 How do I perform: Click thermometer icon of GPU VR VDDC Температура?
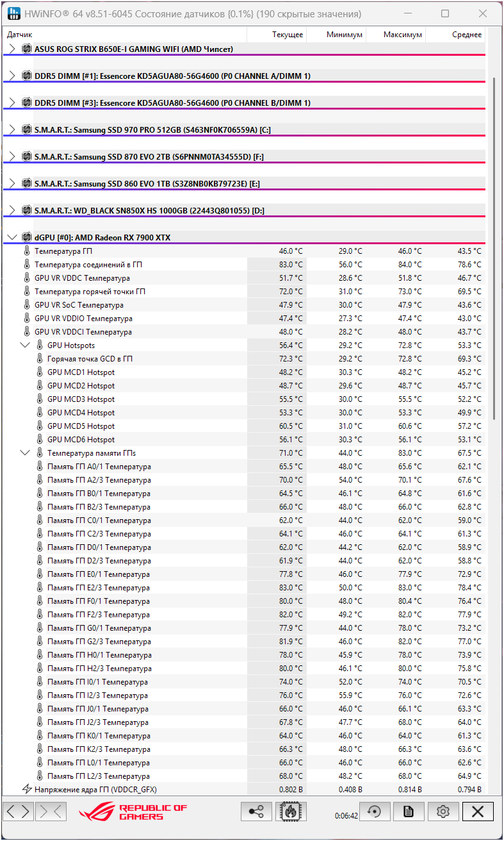27,278
